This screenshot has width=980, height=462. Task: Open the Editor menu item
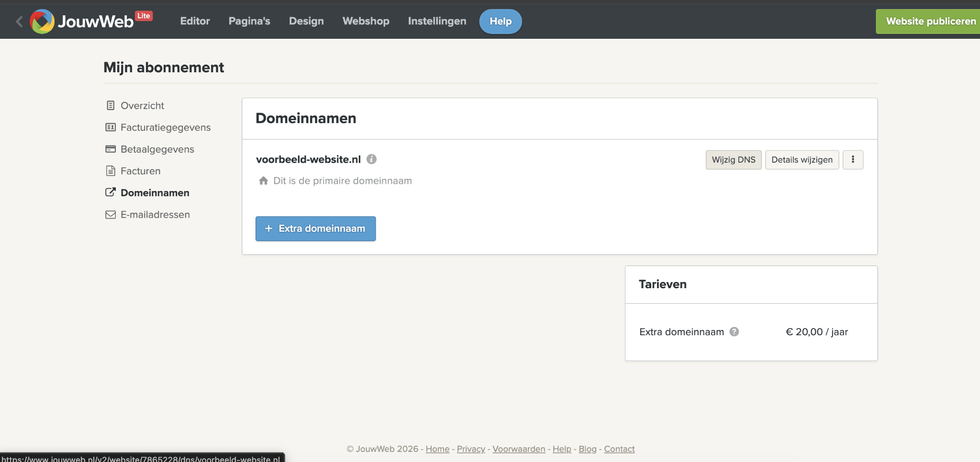click(195, 21)
